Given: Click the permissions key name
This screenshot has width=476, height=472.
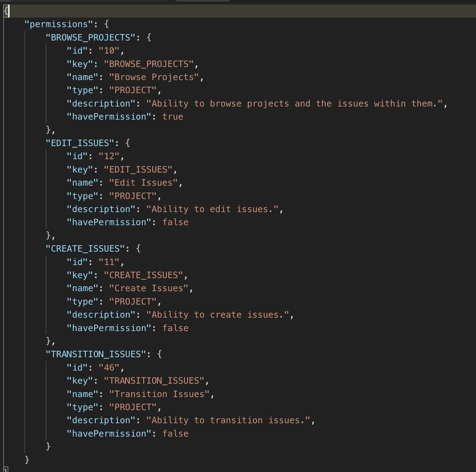Looking at the screenshot, I should click(59, 24).
